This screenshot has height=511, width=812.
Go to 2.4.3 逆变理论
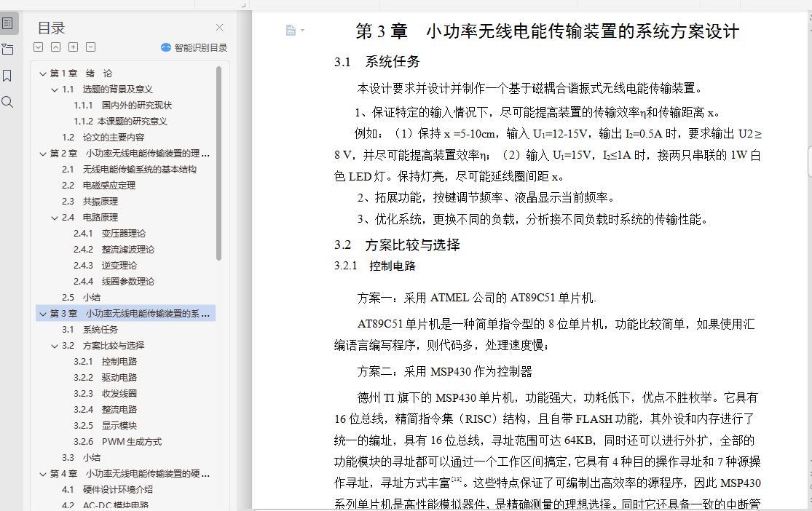[x=105, y=266]
